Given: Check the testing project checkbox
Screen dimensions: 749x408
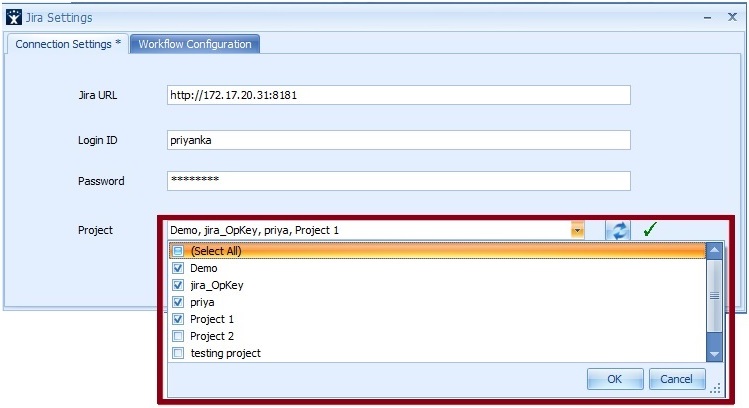Looking at the screenshot, I should coord(178,354).
